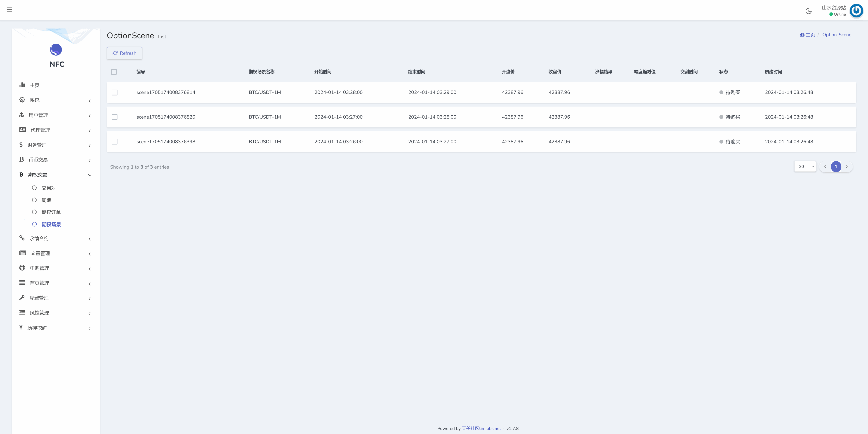The image size is (868, 434).
Task: Click the hamburger menu icon
Action: coord(9,10)
